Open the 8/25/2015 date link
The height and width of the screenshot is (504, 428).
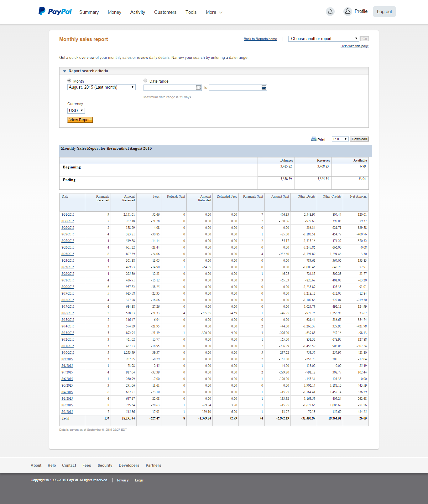point(68,254)
